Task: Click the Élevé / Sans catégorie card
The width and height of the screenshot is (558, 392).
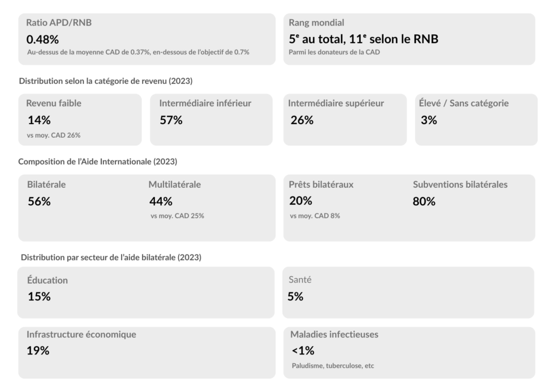Action: coord(476,120)
